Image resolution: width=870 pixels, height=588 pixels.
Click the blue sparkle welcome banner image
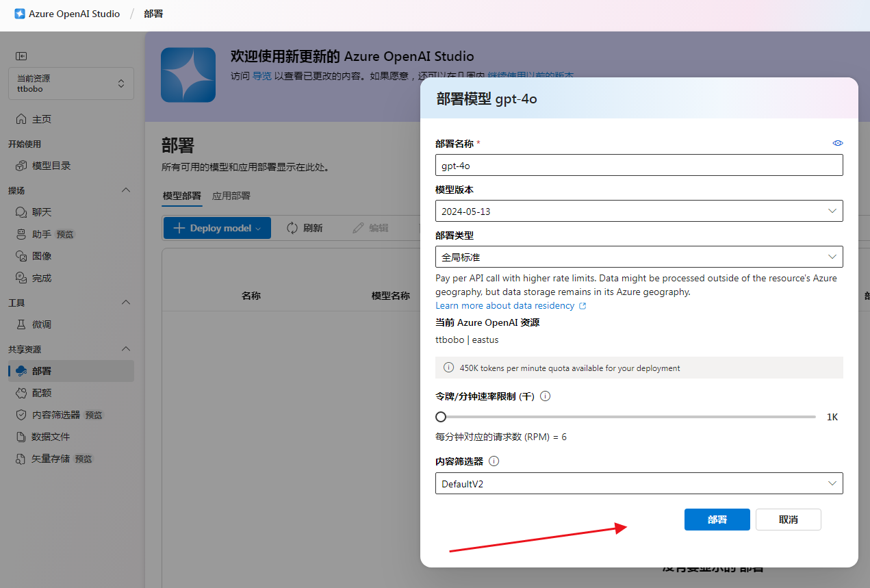(188, 75)
